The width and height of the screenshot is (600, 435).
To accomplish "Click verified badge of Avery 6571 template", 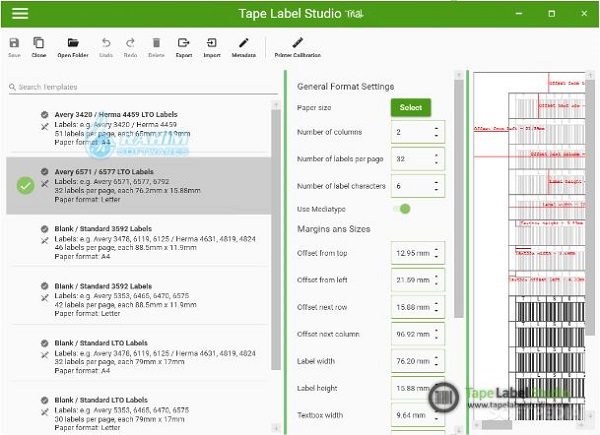I will click(45, 171).
